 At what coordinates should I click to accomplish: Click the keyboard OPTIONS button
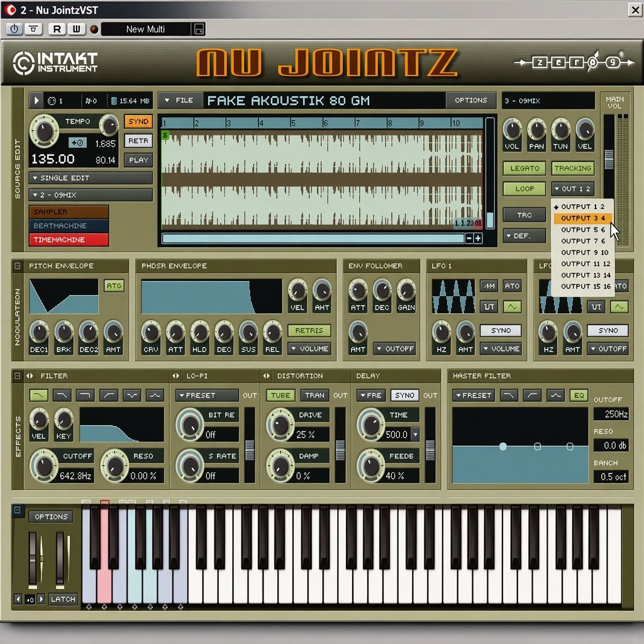pos(51,517)
